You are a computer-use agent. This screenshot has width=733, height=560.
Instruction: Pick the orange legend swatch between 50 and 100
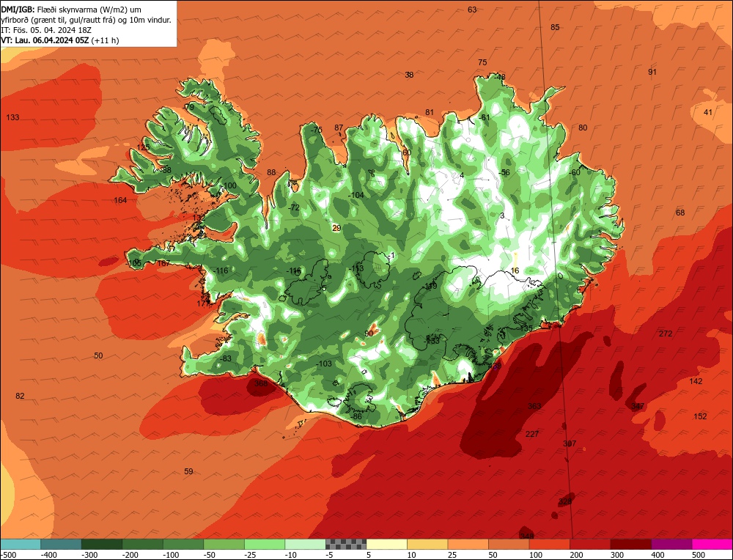[x=509, y=544]
